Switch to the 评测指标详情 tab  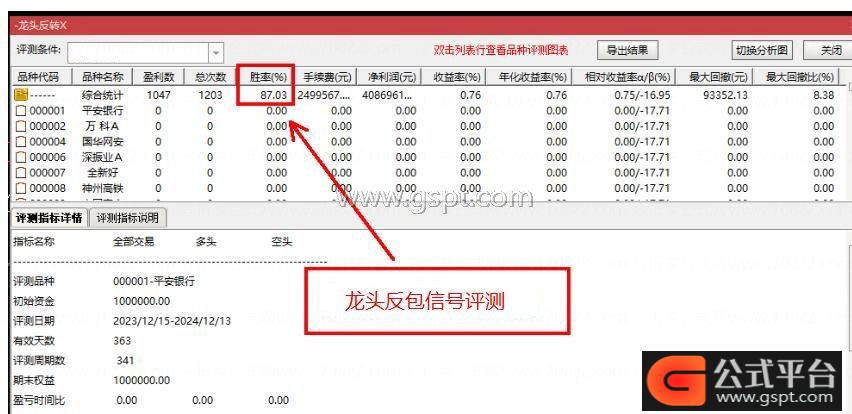tap(49, 218)
